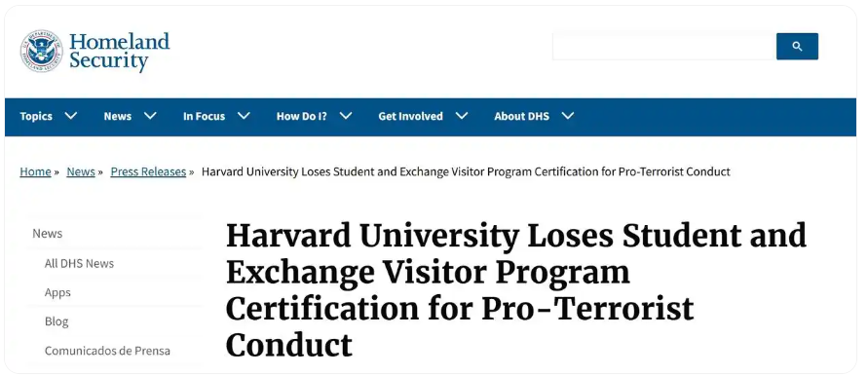Expand the News menu chevron
The width and height of the screenshot is (868, 376).
click(x=150, y=116)
